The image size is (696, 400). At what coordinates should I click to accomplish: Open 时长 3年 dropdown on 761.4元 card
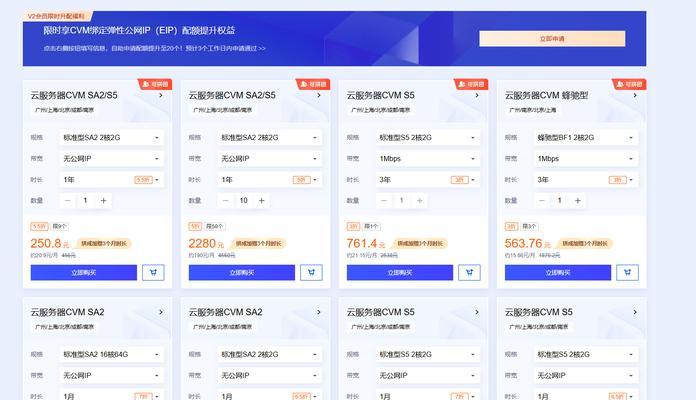(427, 180)
